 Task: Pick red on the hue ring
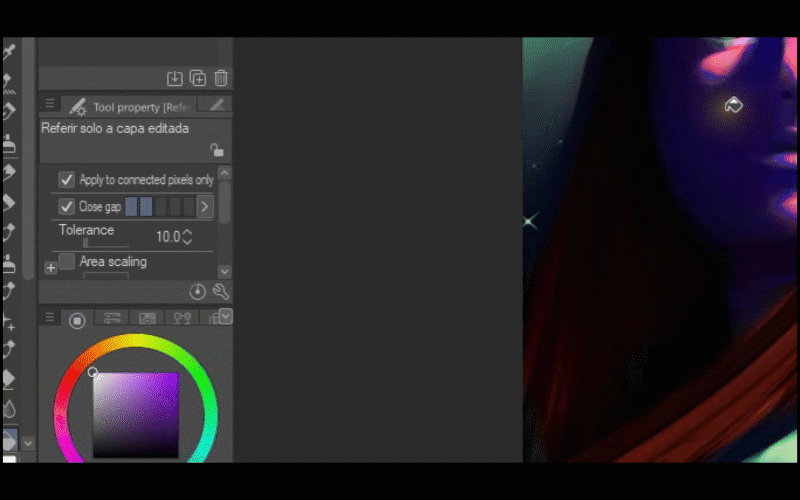point(70,378)
